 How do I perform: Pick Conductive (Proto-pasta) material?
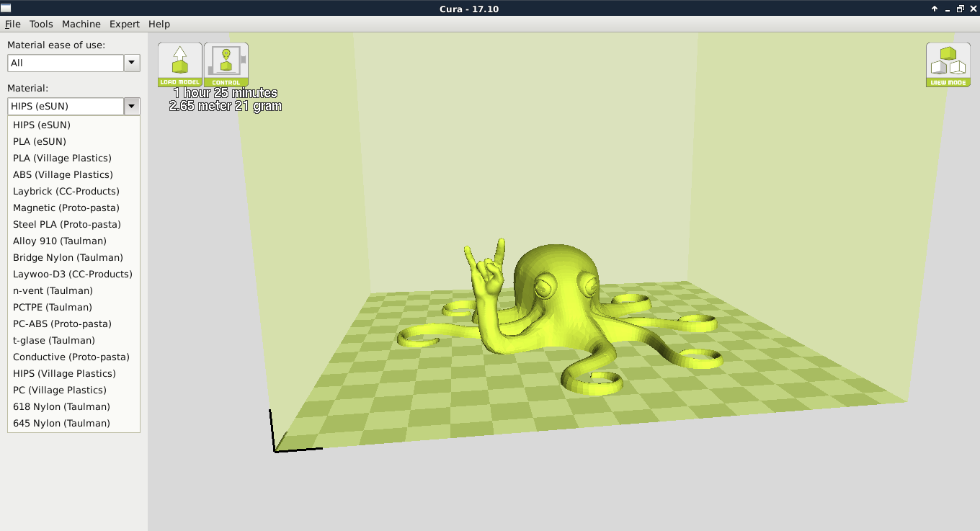[x=71, y=357]
